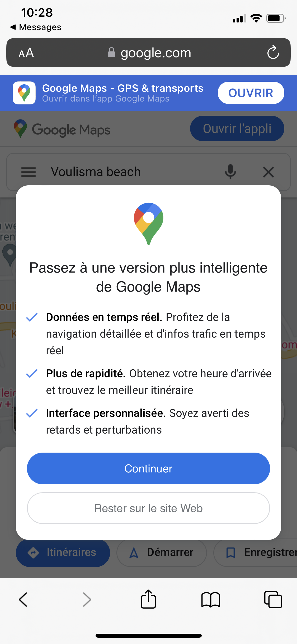Show Safari open tabs icon

[273, 599]
